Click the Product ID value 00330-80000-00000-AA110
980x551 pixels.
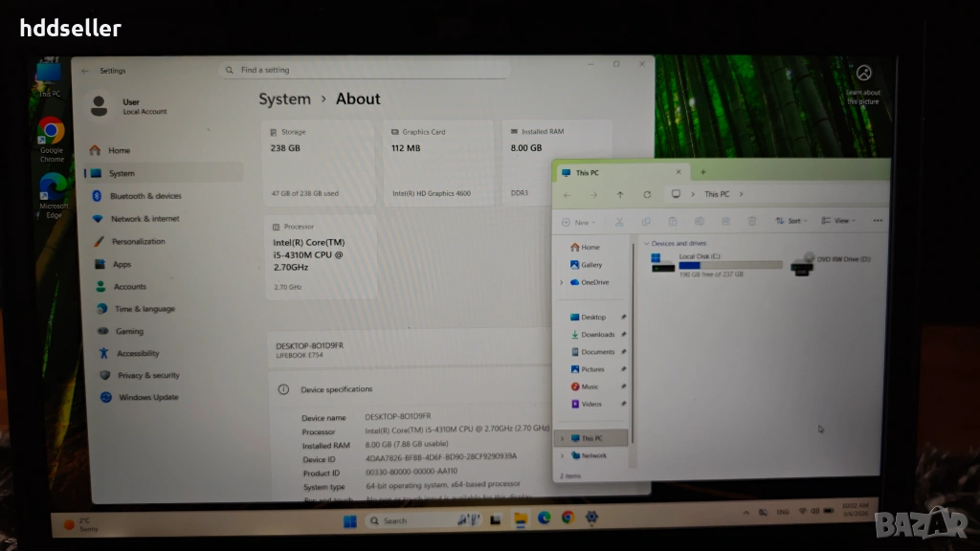[412, 472]
